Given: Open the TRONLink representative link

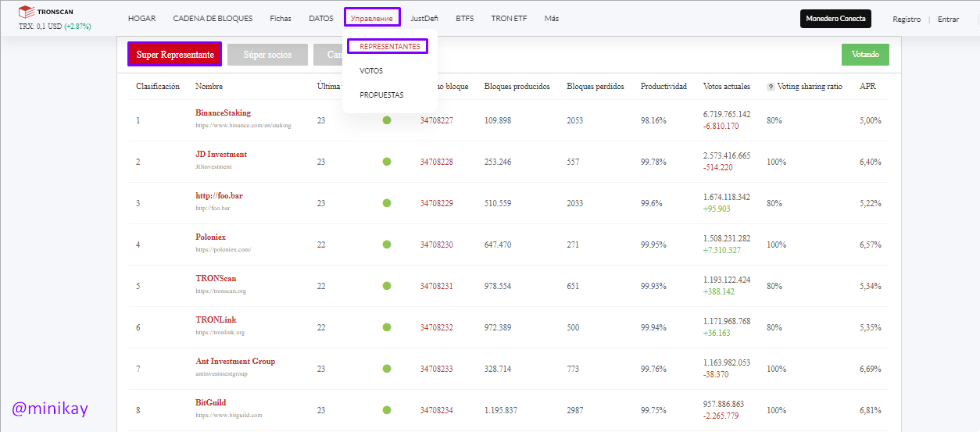Looking at the screenshot, I should coord(216,320).
